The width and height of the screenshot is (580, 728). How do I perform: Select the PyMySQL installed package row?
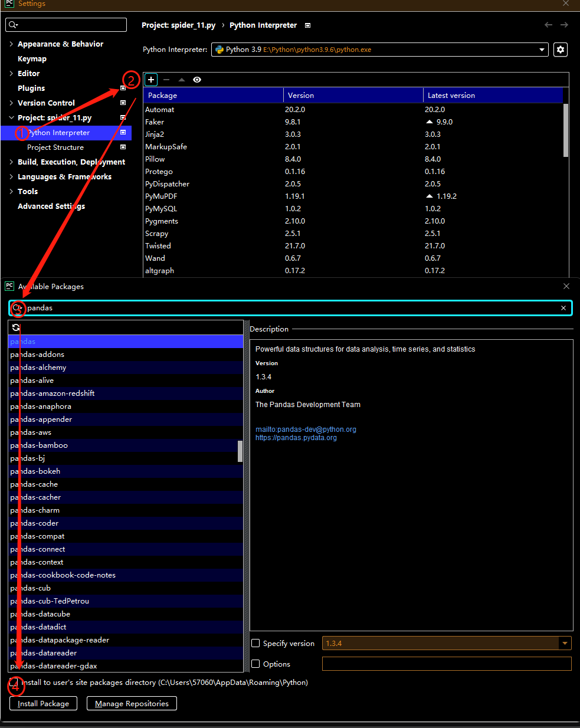353,209
